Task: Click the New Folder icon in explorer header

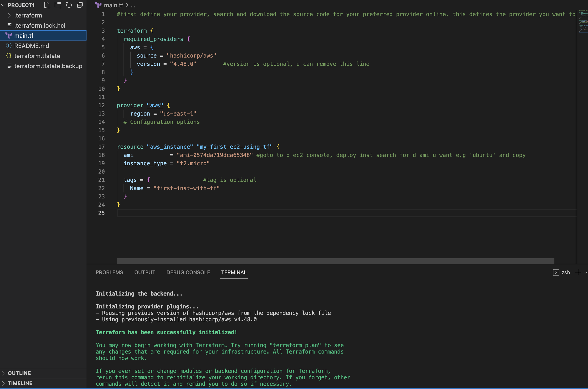Action: pos(58,5)
